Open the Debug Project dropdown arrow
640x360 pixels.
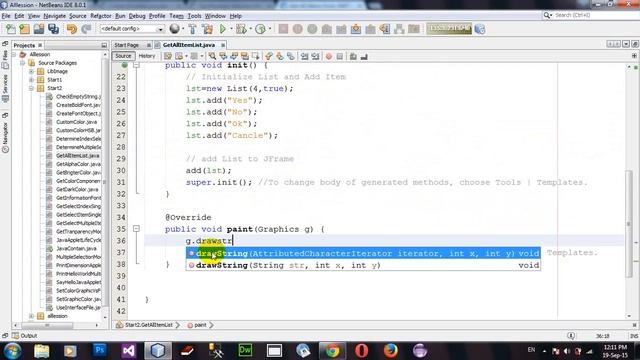click(x=250, y=29)
